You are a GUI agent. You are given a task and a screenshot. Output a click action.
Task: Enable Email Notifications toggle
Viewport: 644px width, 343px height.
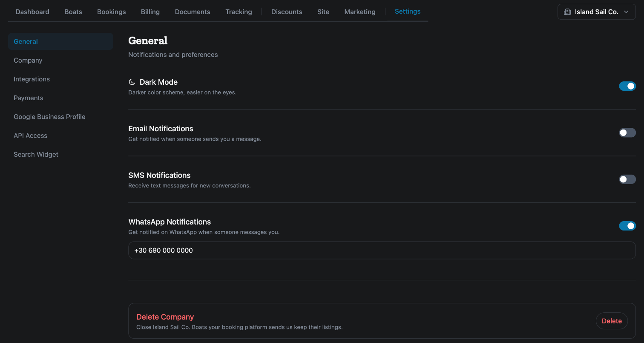[x=627, y=133]
